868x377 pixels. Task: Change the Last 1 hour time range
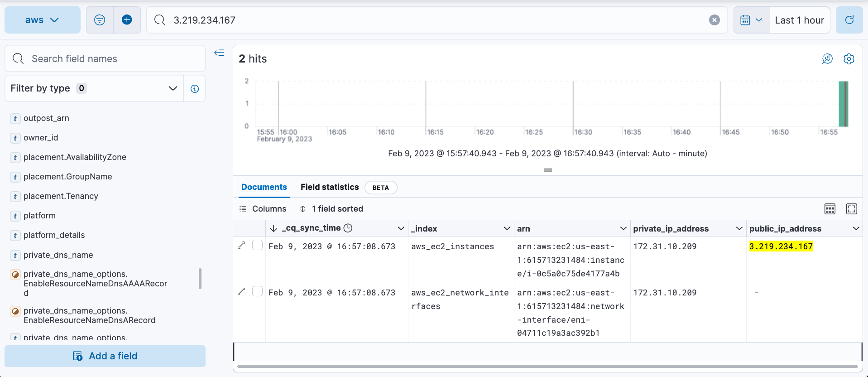[800, 20]
